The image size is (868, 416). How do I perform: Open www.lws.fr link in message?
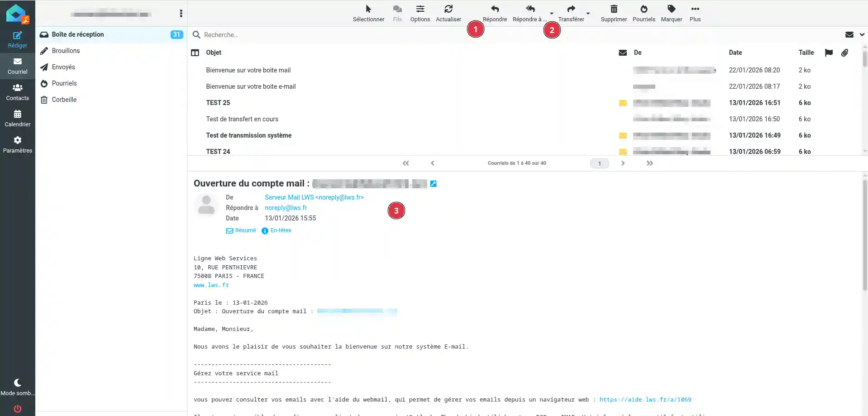211,285
